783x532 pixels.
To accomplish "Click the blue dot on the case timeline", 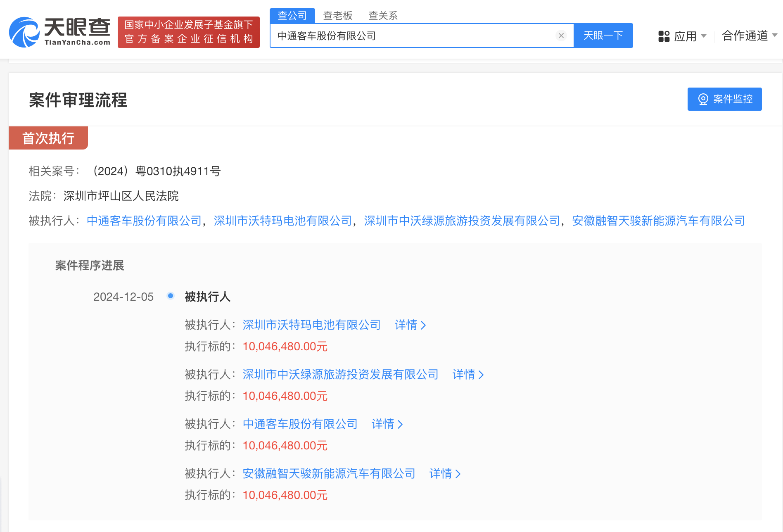I will coord(171,296).
